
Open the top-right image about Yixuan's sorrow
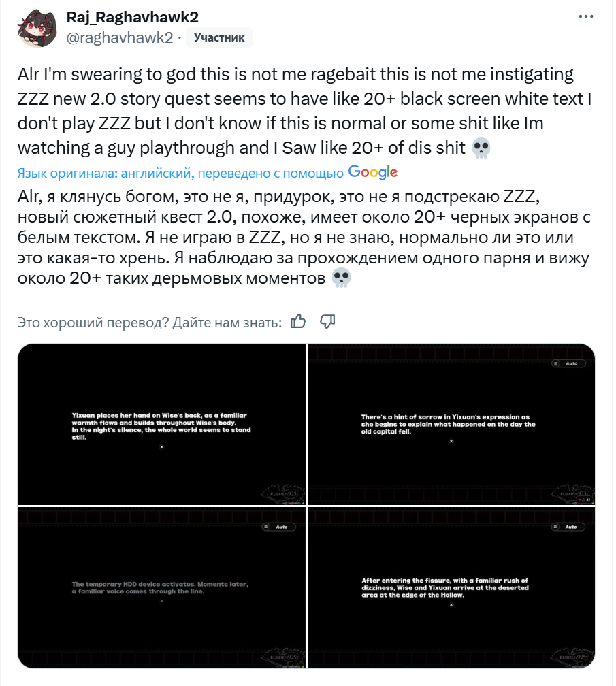pos(451,424)
